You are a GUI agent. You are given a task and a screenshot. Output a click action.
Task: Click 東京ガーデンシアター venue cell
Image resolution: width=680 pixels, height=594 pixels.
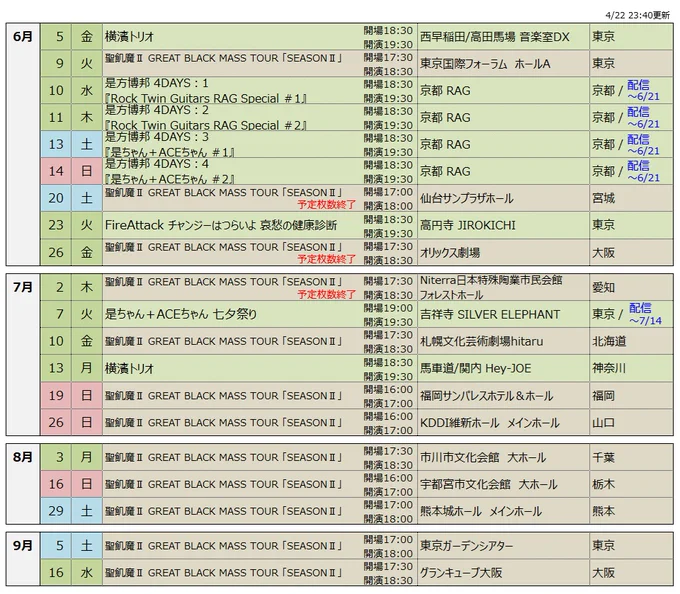pos(503,545)
